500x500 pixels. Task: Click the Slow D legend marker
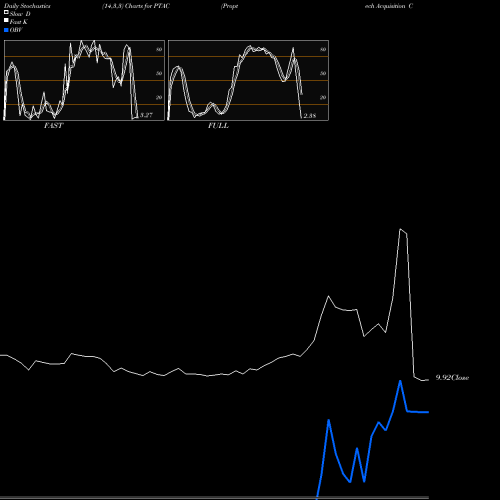click(x=6, y=13)
